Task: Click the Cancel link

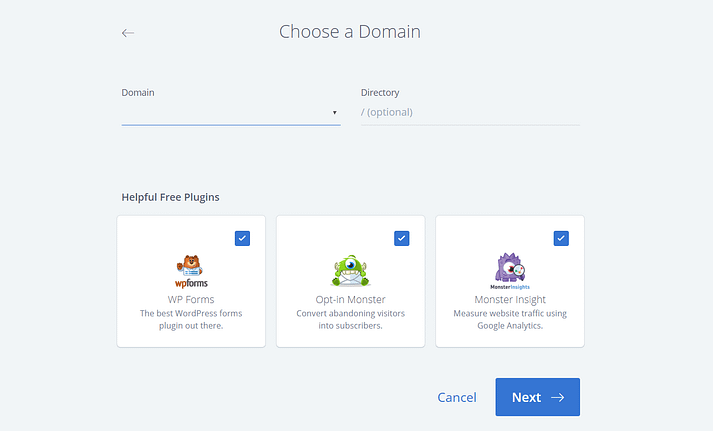Action: (457, 397)
